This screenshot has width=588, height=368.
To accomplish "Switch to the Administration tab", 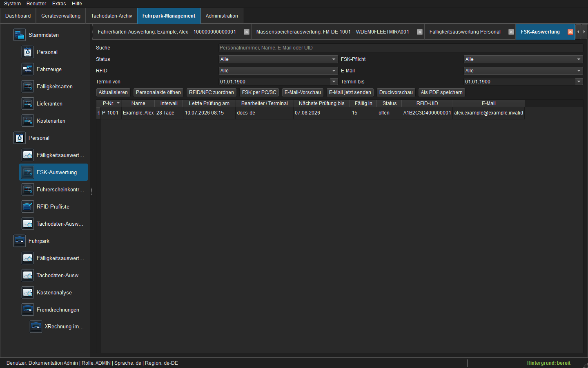I will (222, 16).
